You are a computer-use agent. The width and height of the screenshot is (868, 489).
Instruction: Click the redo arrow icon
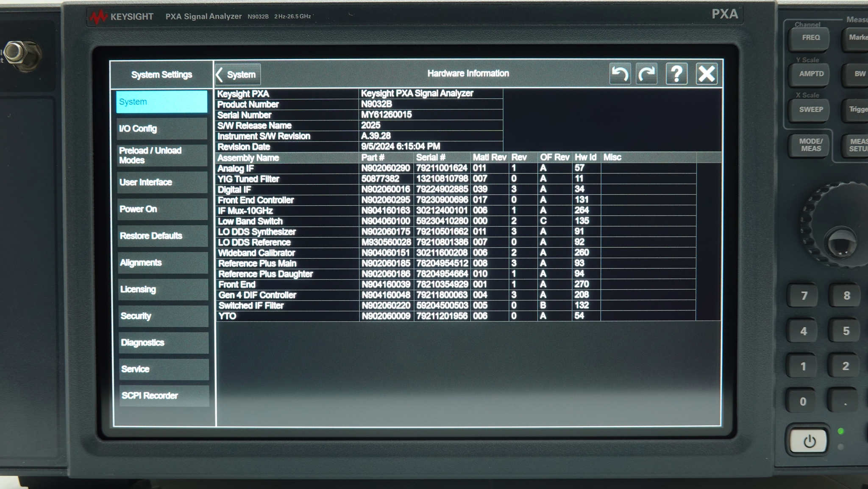[647, 74]
